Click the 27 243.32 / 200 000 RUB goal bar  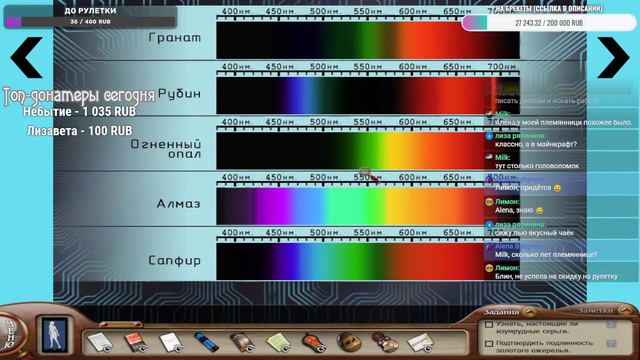click(549, 23)
